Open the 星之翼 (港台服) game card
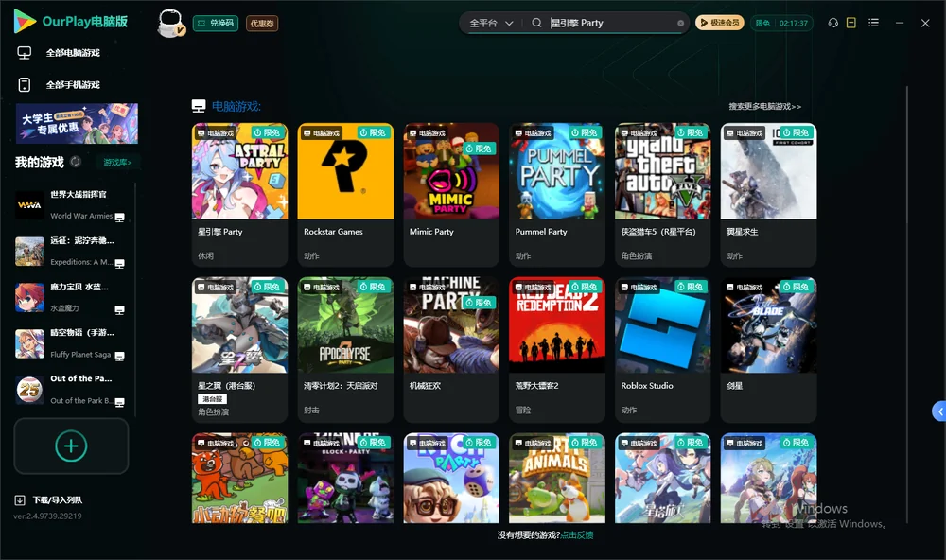Viewport: 946px width, 560px height. coord(239,350)
